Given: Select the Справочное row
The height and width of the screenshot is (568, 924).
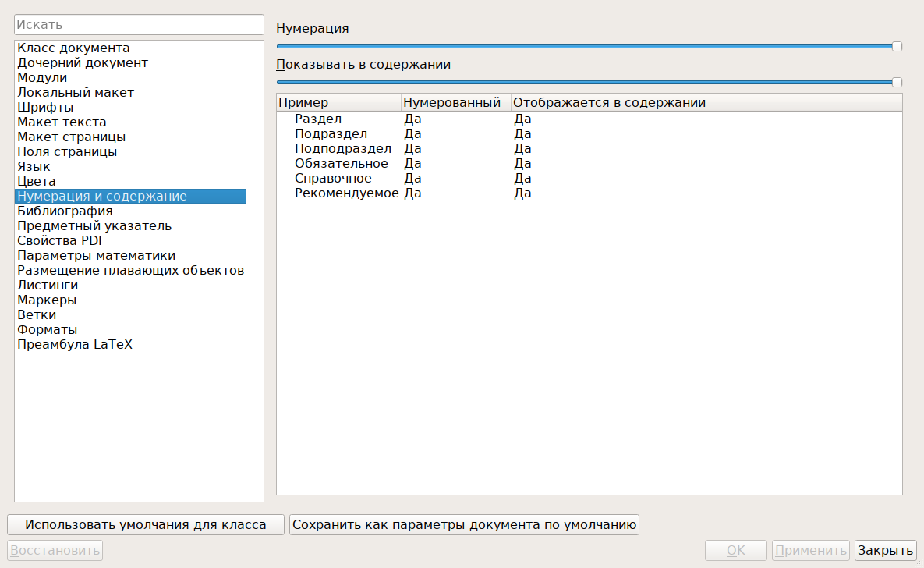Looking at the screenshot, I should pos(589,178).
